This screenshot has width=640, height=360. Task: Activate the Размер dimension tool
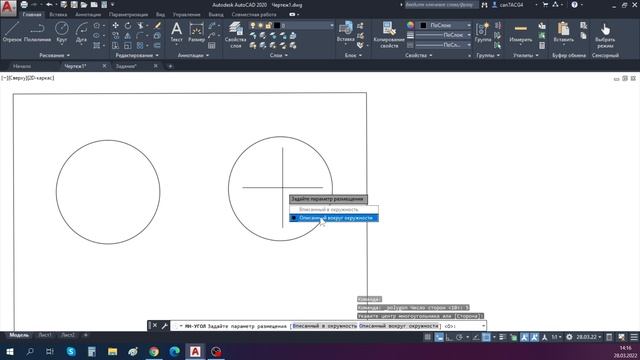click(196, 32)
